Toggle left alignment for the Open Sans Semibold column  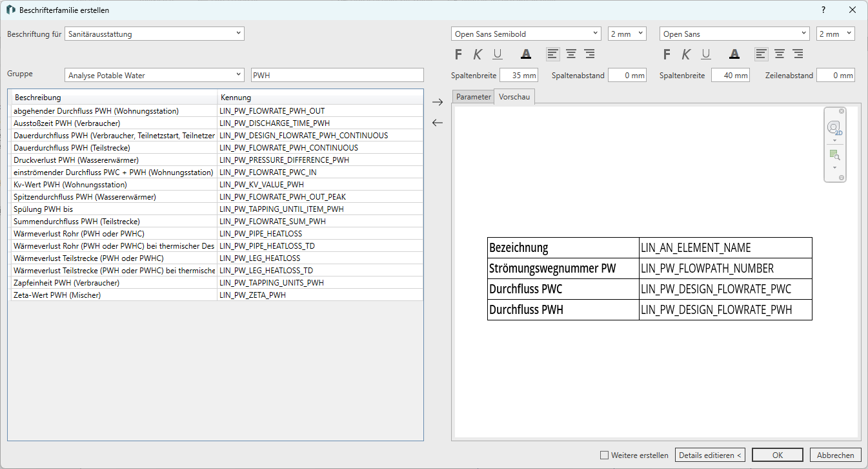(x=552, y=54)
